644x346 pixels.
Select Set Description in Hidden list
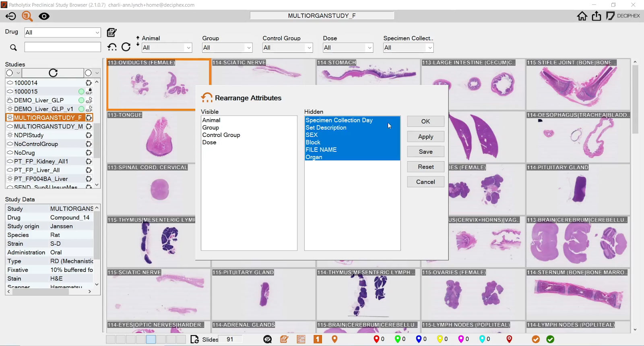coord(352,128)
